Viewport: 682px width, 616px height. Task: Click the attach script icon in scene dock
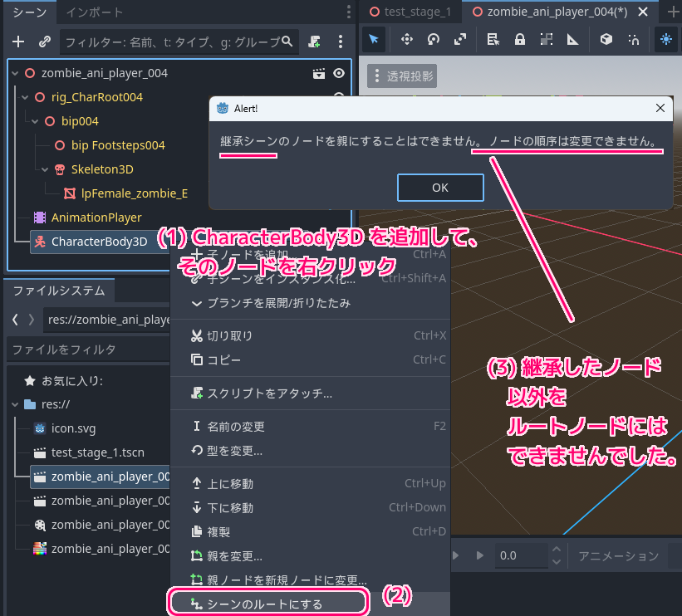point(314,41)
